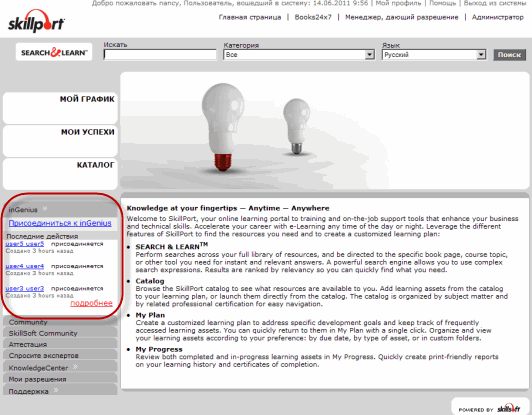Open the Аттестация sidebar section
This screenshot has width=532, height=415.
pos(60,344)
